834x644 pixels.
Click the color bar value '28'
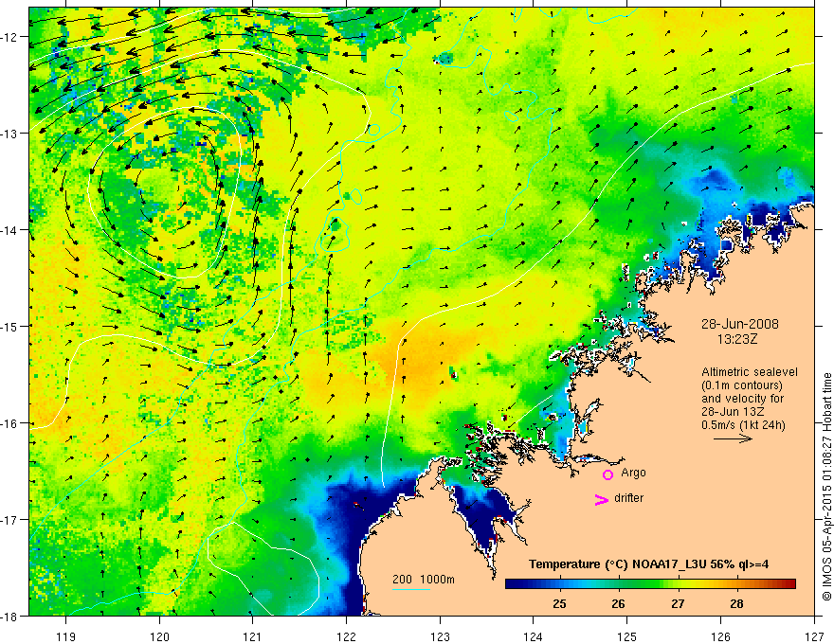click(736, 603)
